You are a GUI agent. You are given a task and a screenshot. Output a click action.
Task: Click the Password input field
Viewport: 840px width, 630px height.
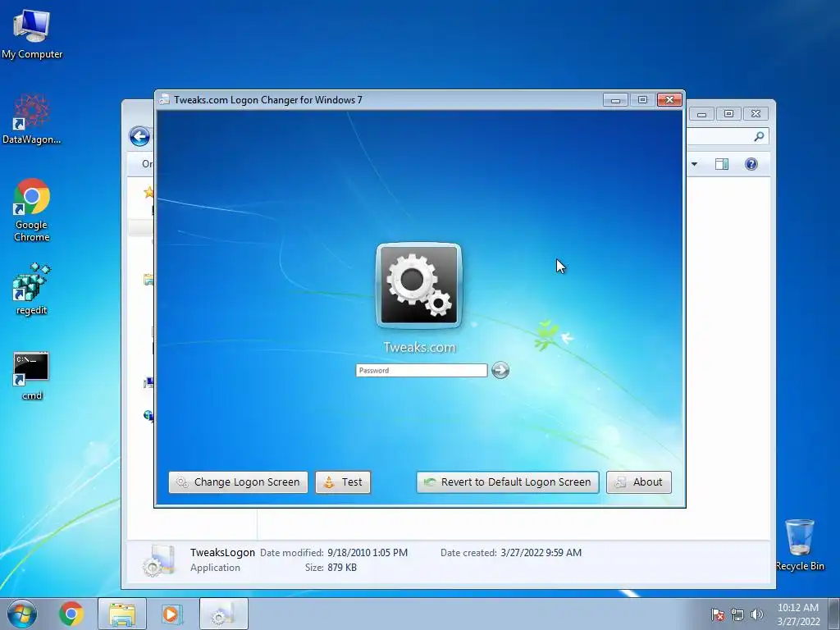pos(422,370)
